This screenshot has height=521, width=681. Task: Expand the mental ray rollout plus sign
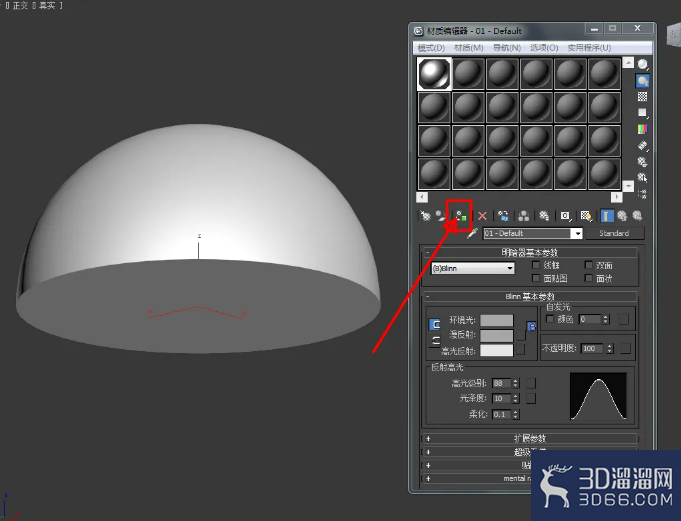(428, 478)
